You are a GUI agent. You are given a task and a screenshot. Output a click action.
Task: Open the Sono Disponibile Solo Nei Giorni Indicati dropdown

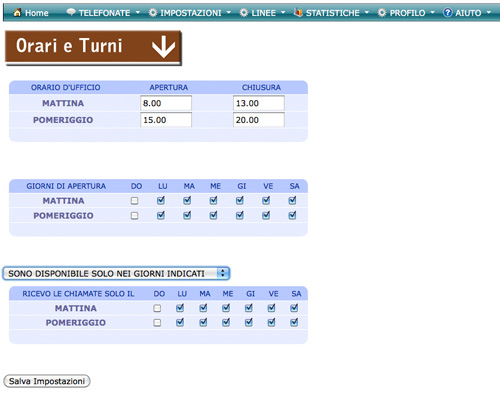116,273
